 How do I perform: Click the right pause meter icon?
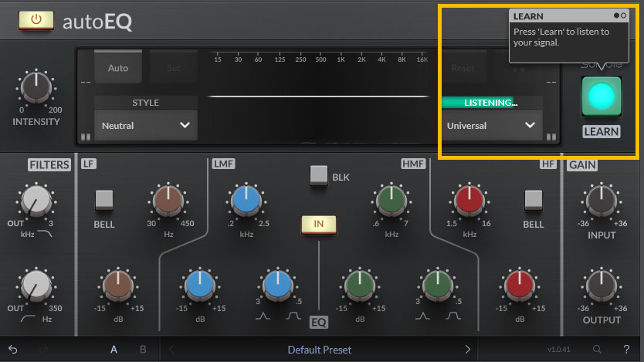[551, 137]
